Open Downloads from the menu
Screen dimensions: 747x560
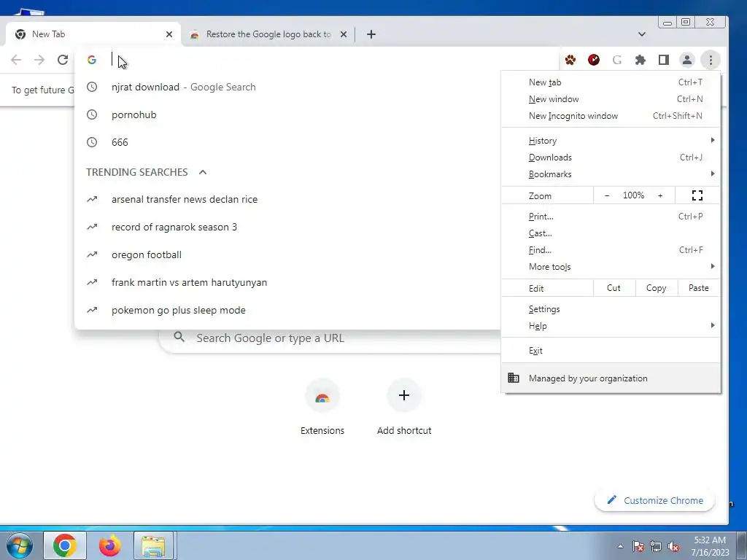coord(611,157)
